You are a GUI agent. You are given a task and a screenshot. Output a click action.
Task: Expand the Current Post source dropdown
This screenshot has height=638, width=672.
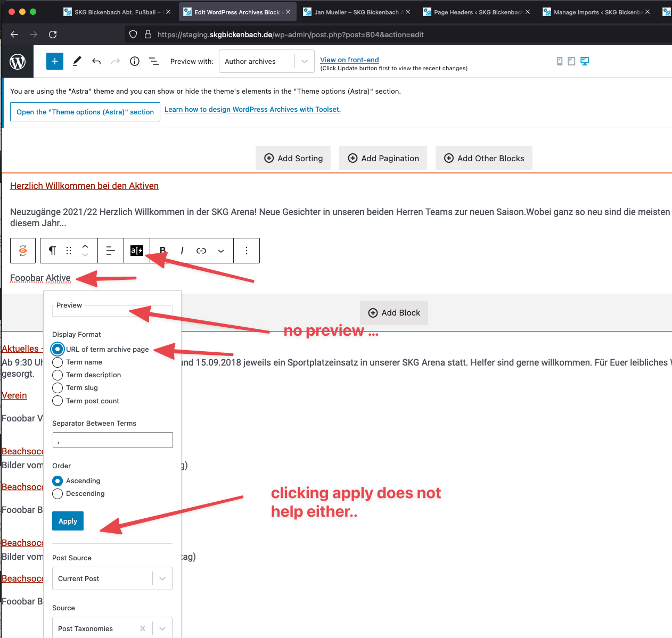point(112,578)
